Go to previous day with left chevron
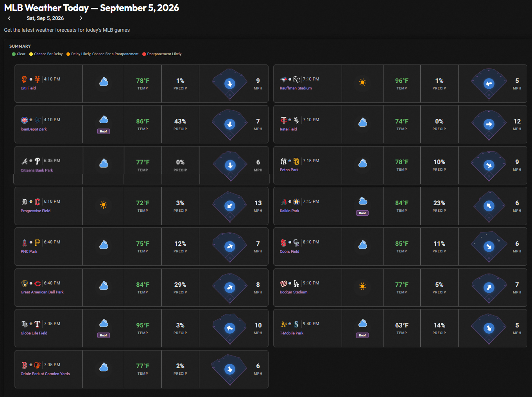 pyautogui.click(x=9, y=18)
